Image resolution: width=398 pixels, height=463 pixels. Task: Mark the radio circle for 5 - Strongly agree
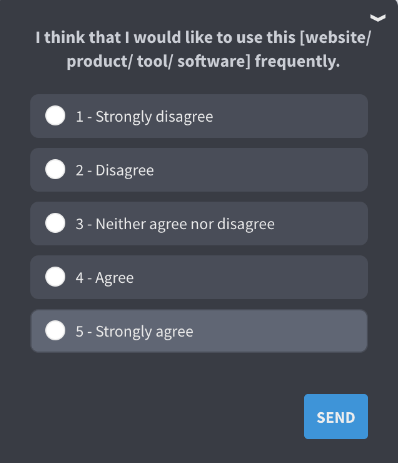(x=55, y=330)
